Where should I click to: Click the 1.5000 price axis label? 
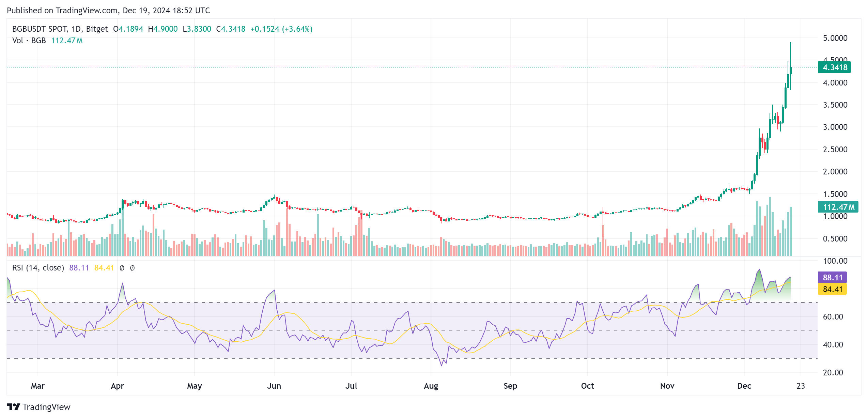click(835, 194)
